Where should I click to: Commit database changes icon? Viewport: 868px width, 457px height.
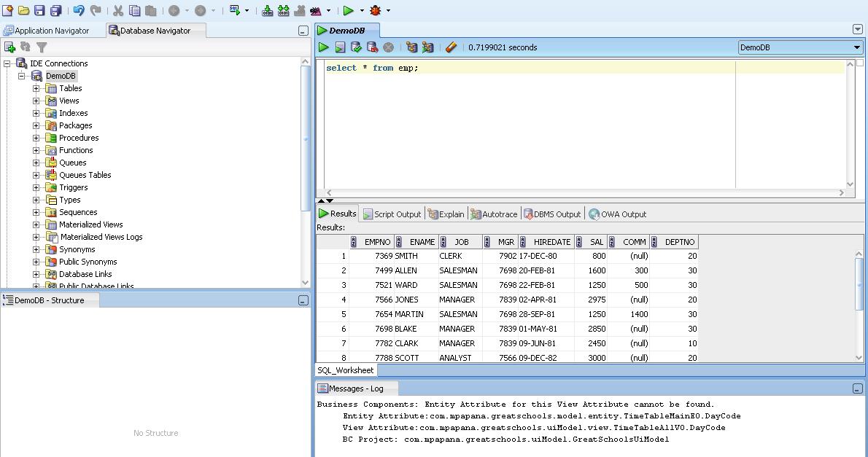coord(356,47)
